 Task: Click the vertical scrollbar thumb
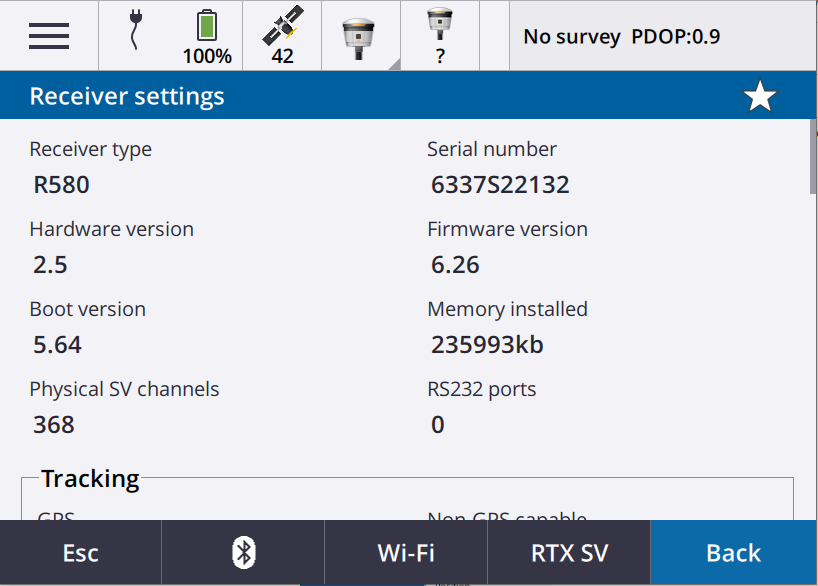(x=813, y=157)
